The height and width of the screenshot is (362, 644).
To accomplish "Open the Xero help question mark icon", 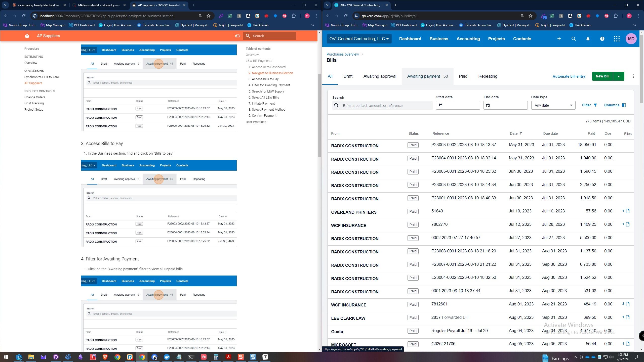I will [x=602, y=39].
